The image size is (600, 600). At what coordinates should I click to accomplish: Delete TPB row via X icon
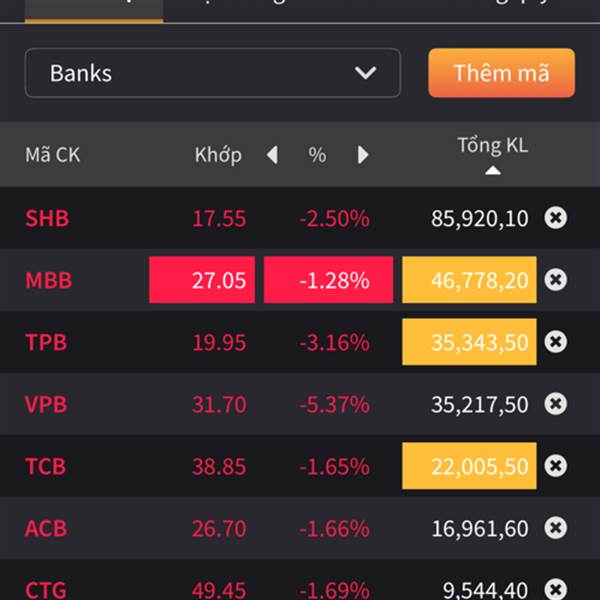[x=556, y=342]
